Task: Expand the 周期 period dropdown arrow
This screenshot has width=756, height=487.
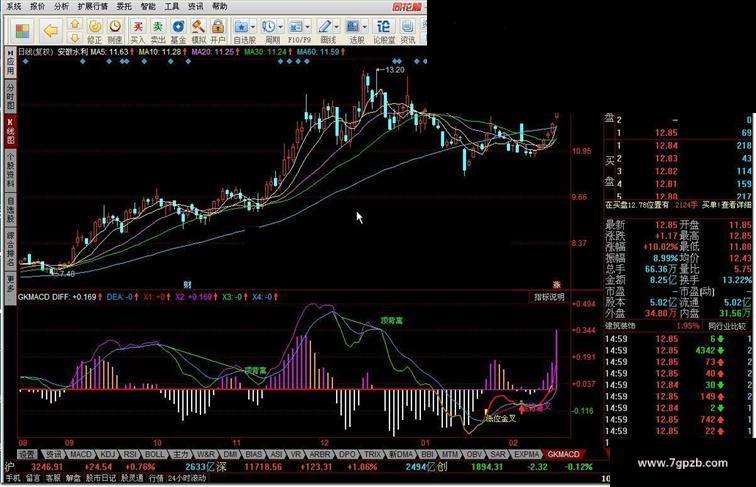Action: [280, 27]
